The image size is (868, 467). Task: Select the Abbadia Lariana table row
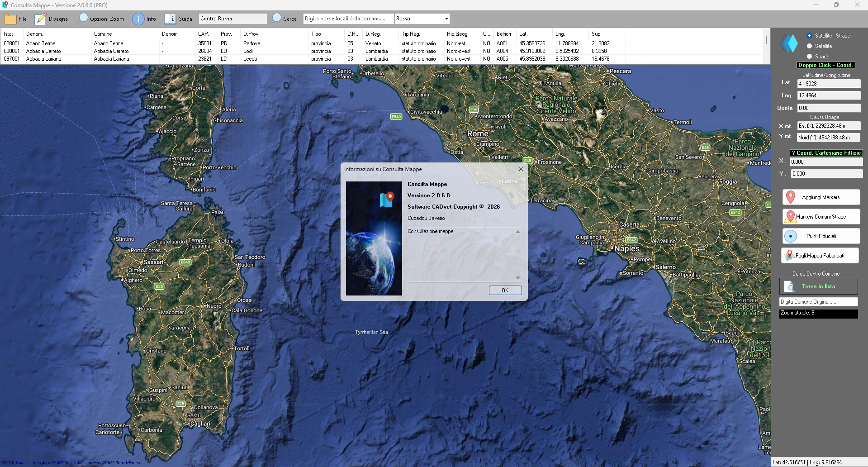point(312,59)
